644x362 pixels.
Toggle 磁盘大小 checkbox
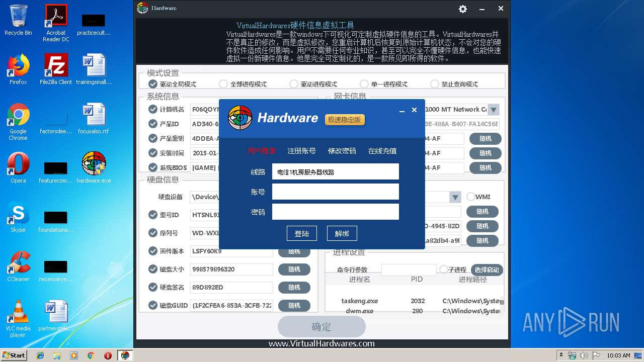click(153, 269)
